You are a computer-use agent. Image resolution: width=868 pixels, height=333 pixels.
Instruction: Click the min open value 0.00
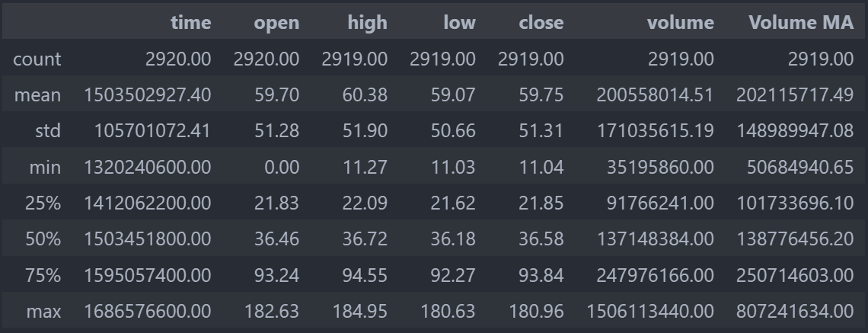click(282, 167)
